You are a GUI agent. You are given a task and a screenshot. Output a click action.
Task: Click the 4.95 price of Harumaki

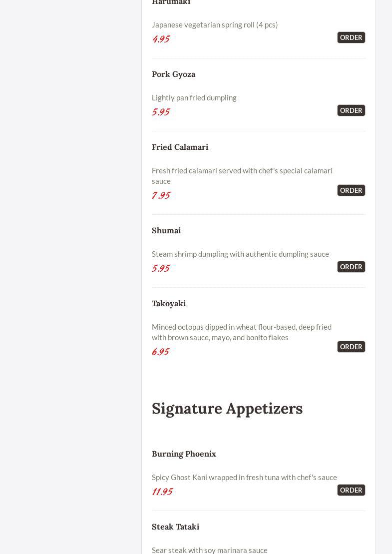pyautogui.click(x=161, y=39)
